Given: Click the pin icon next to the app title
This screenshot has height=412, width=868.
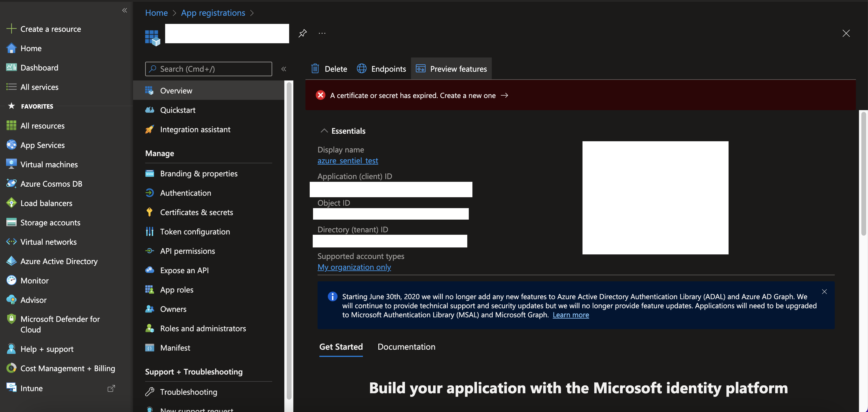Looking at the screenshot, I should 302,33.
